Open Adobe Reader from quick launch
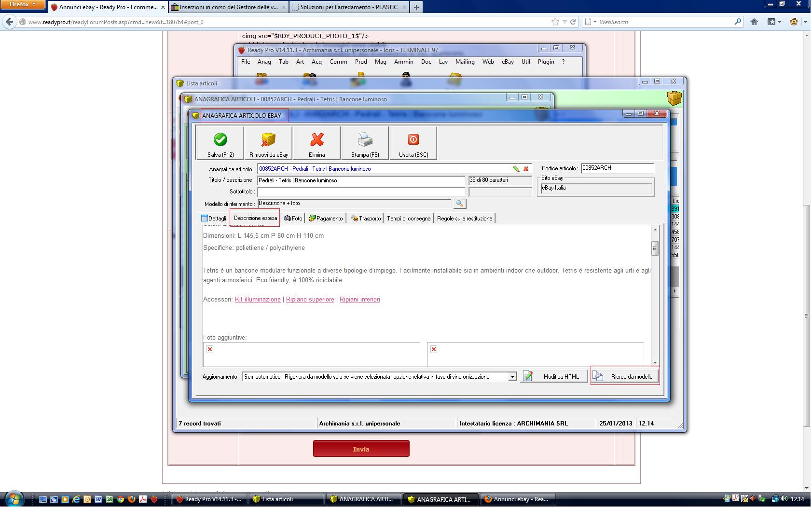 [x=143, y=499]
